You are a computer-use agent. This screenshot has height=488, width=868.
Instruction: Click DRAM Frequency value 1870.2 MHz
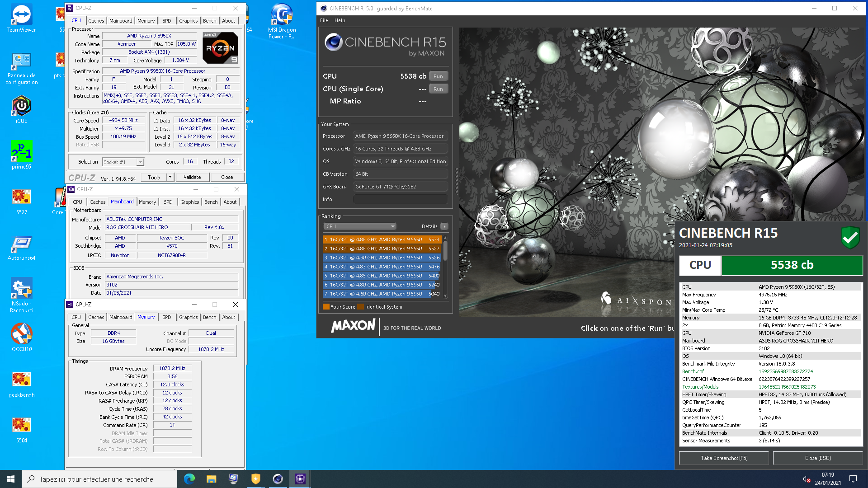pyautogui.click(x=172, y=369)
